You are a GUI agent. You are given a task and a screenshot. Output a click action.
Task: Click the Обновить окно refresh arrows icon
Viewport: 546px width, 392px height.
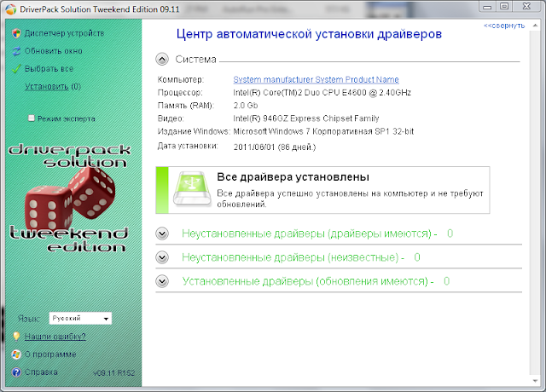pos(16,51)
